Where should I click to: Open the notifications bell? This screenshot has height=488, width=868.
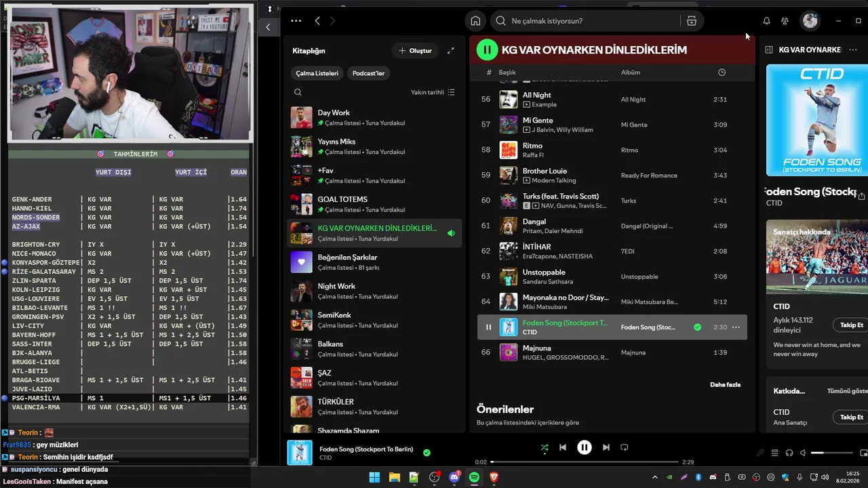[x=766, y=21]
